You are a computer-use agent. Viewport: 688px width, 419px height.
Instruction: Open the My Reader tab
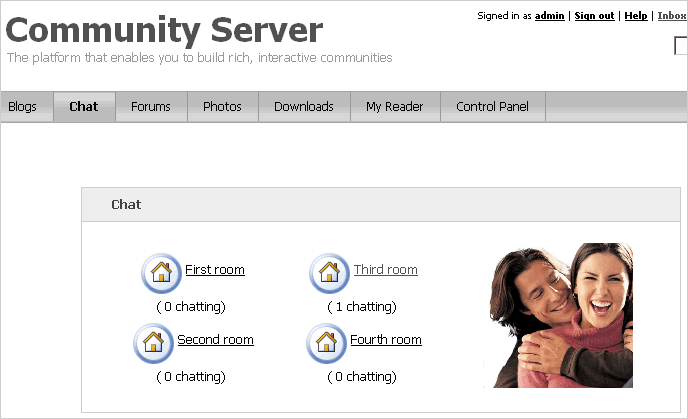click(394, 107)
